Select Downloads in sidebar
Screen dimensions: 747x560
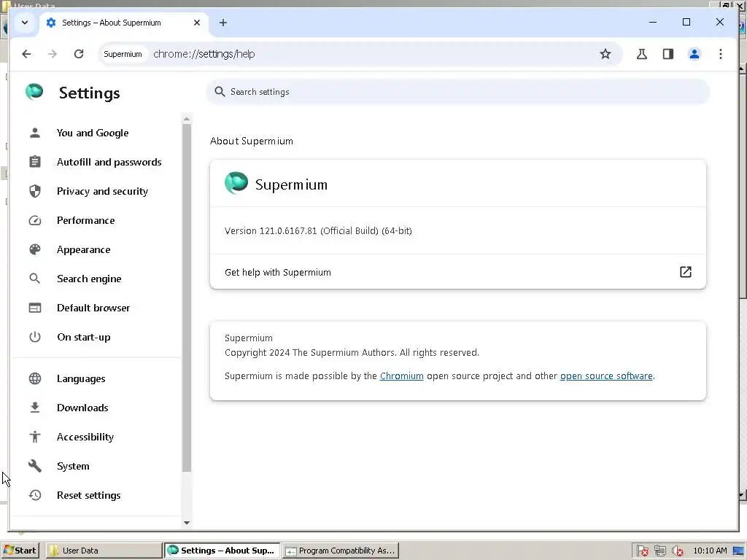click(x=82, y=408)
